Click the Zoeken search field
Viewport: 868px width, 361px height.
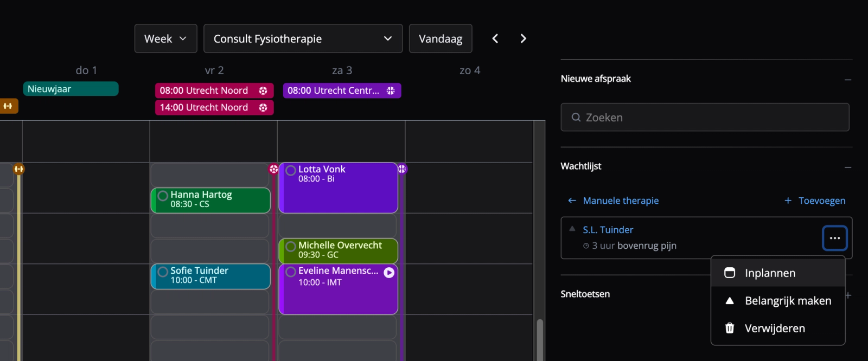705,118
